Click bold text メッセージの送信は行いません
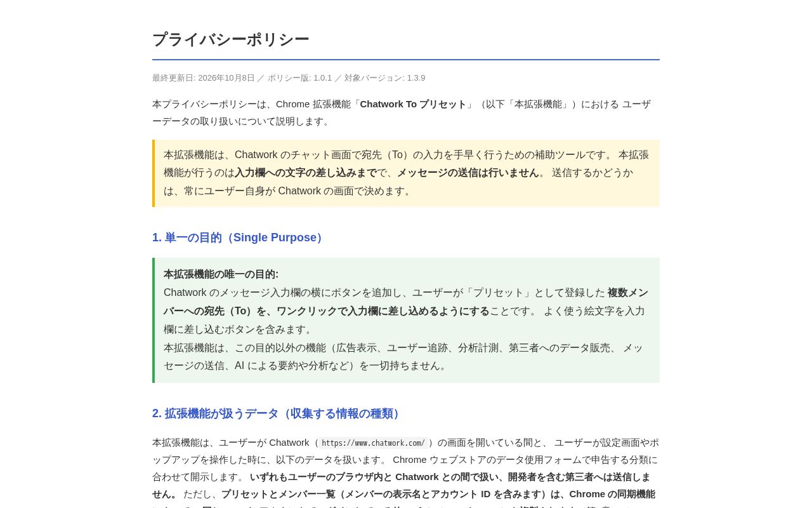812x508 pixels. (468, 173)
